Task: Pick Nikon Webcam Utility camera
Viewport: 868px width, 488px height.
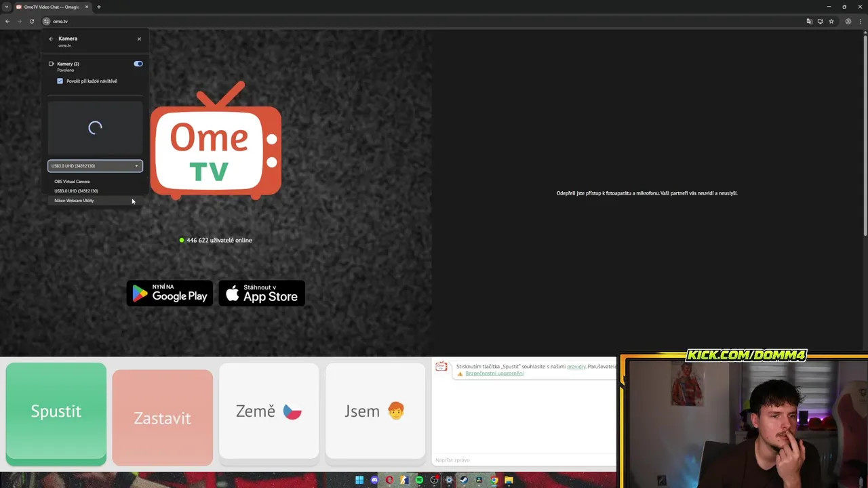Action: [95, 201]
